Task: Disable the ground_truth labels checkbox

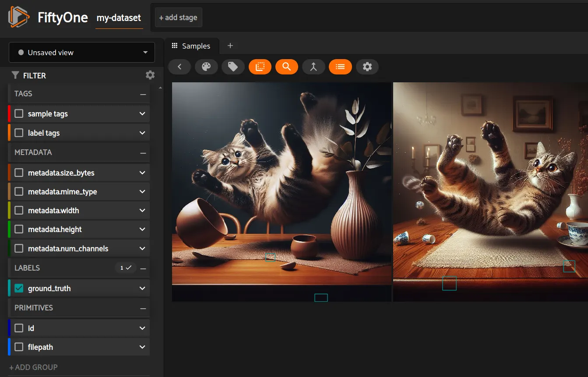Action: [x=18, y=288]
